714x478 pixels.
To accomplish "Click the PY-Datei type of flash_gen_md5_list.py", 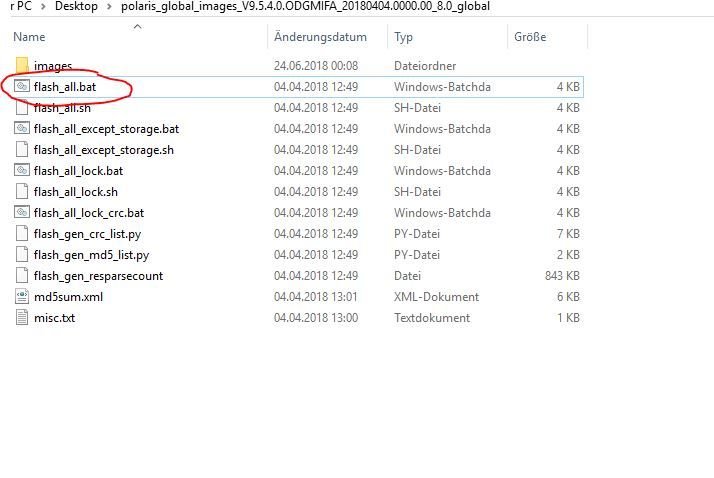I will pyautogui.click(x=417, y=254).
